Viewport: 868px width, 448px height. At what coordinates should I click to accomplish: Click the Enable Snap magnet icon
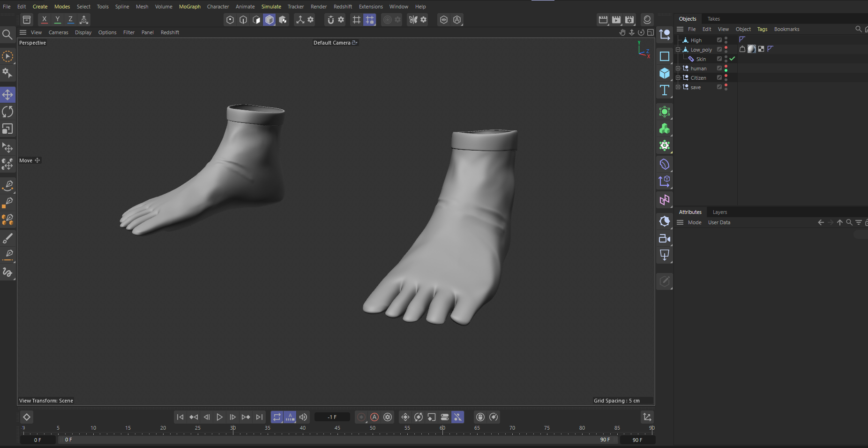coord(330,20)
